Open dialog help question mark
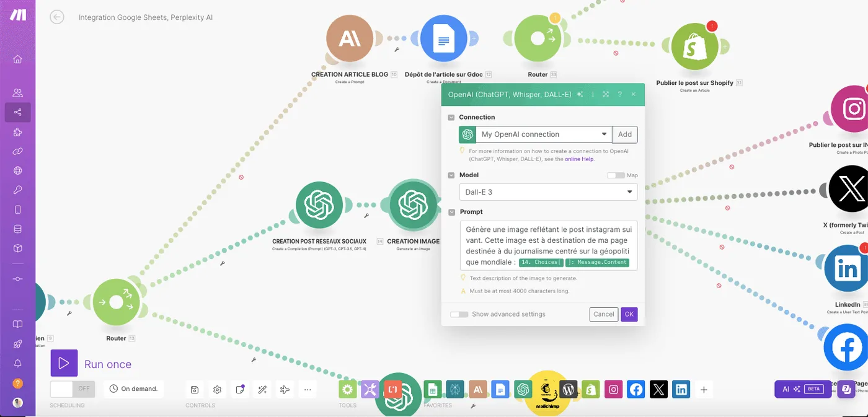This screenshot has width=868, height=417. click(x=620, y=94)
